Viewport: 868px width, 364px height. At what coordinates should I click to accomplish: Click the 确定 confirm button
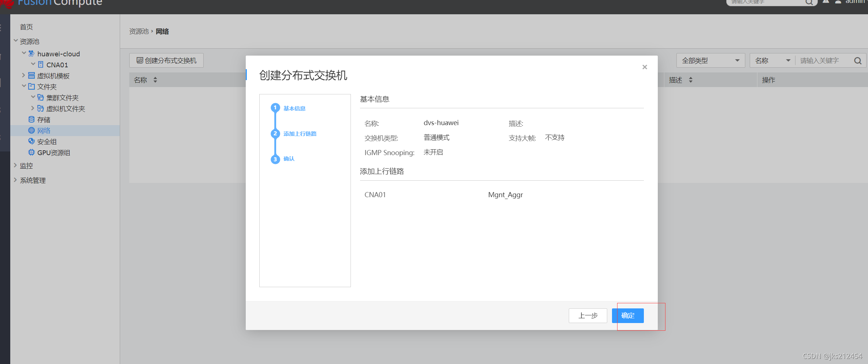(x=627, y=315)
